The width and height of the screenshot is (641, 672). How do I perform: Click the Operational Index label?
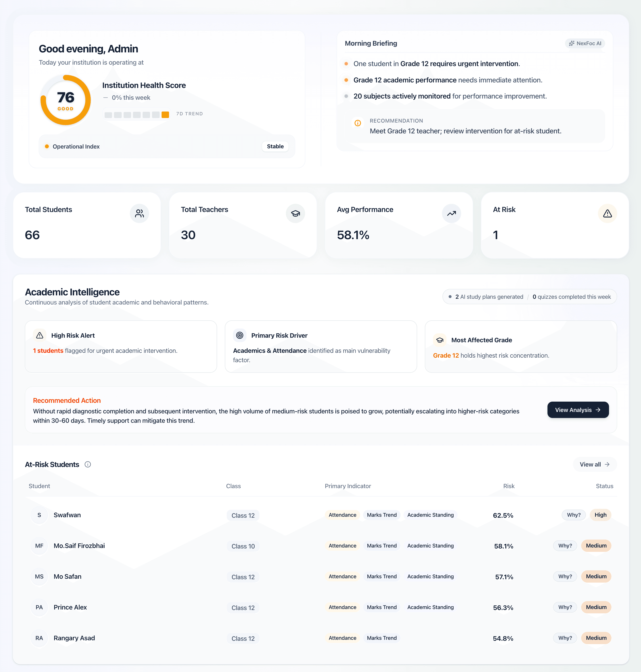pos(76,146)
